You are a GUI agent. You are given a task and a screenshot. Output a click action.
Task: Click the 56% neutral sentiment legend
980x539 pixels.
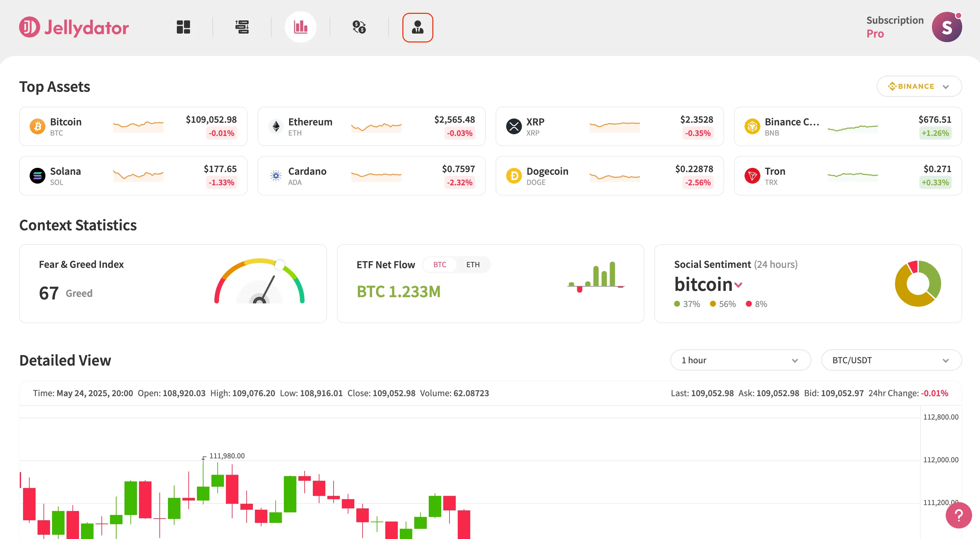723,304
